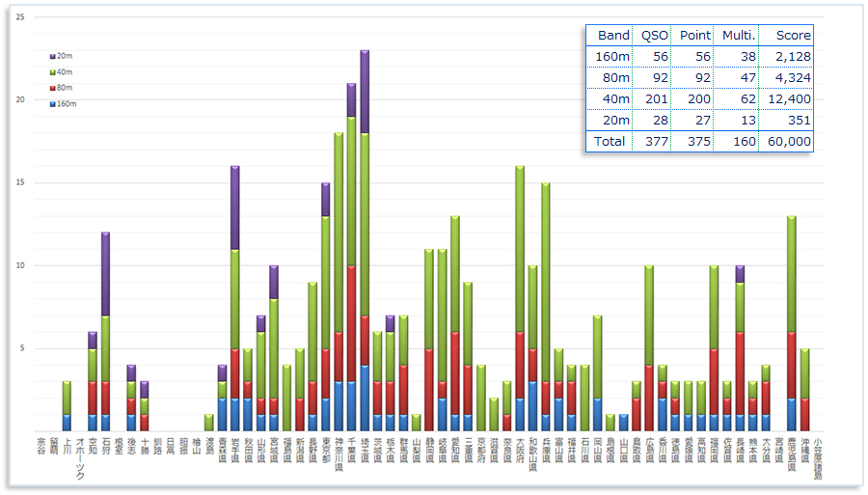Select the QSO column header
868x495 pixels.
coord(654,35)
